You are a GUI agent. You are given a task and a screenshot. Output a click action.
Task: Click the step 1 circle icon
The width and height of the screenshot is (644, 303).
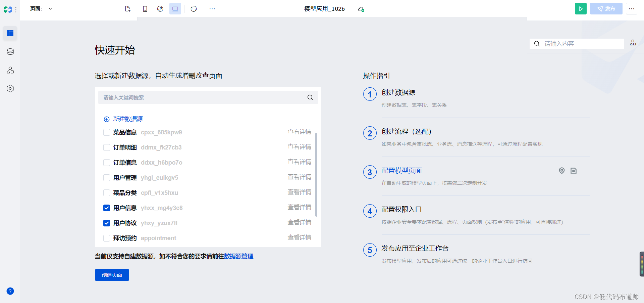pyautogui.click(x=370, y=94)
